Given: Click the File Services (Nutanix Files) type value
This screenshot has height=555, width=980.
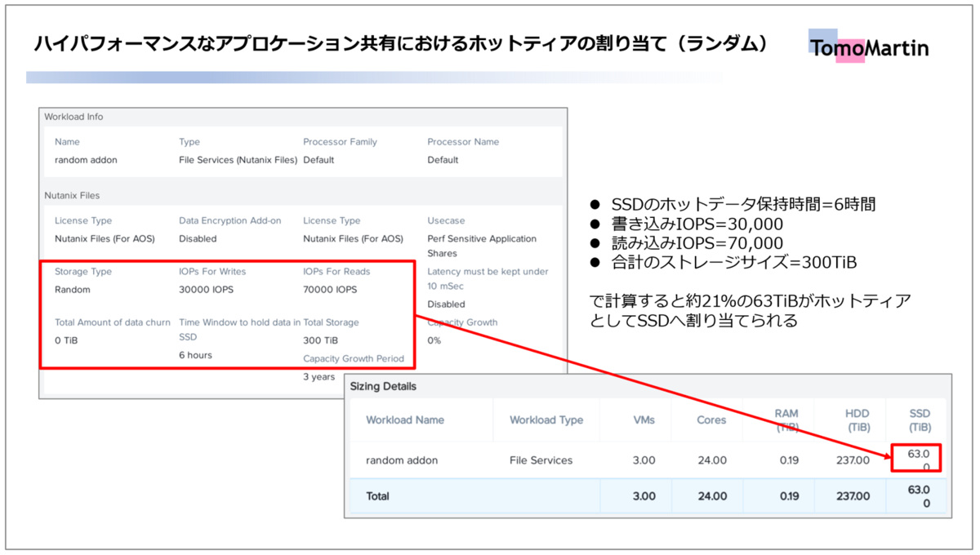Looking at the screenshot, I should (x=238, y=160).
